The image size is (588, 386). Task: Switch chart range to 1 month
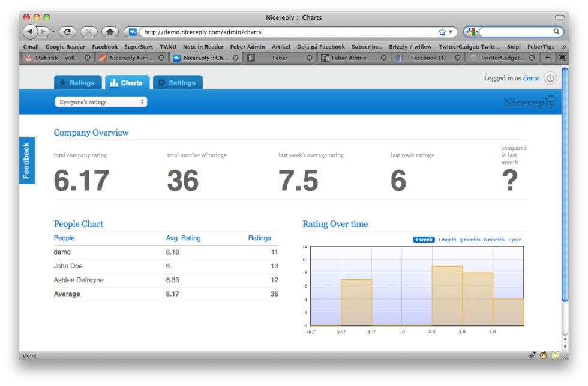tap(447, 240)
